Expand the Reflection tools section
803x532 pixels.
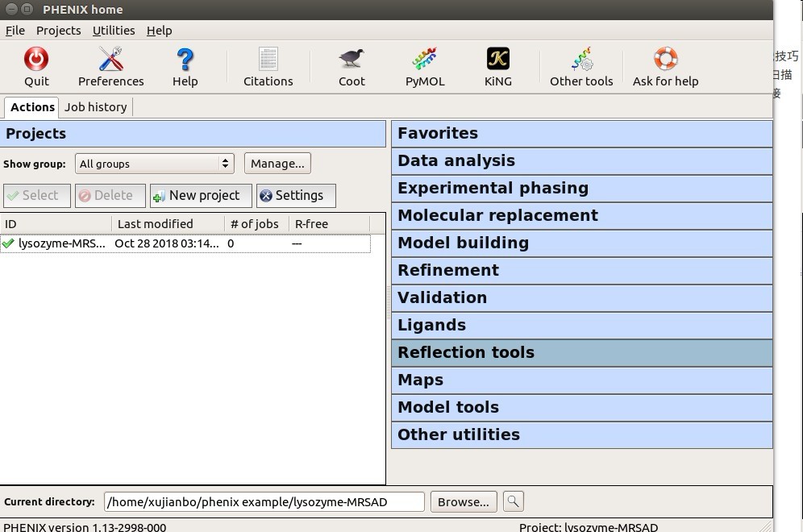coord(582,353)
